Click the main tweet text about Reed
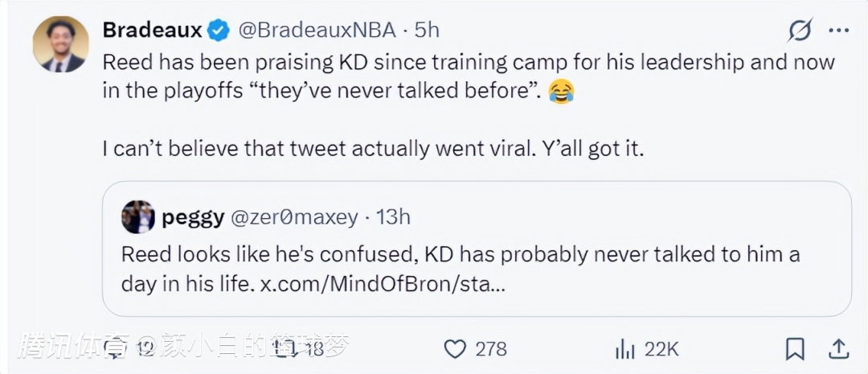868x374 pixels. click(468, 77)
